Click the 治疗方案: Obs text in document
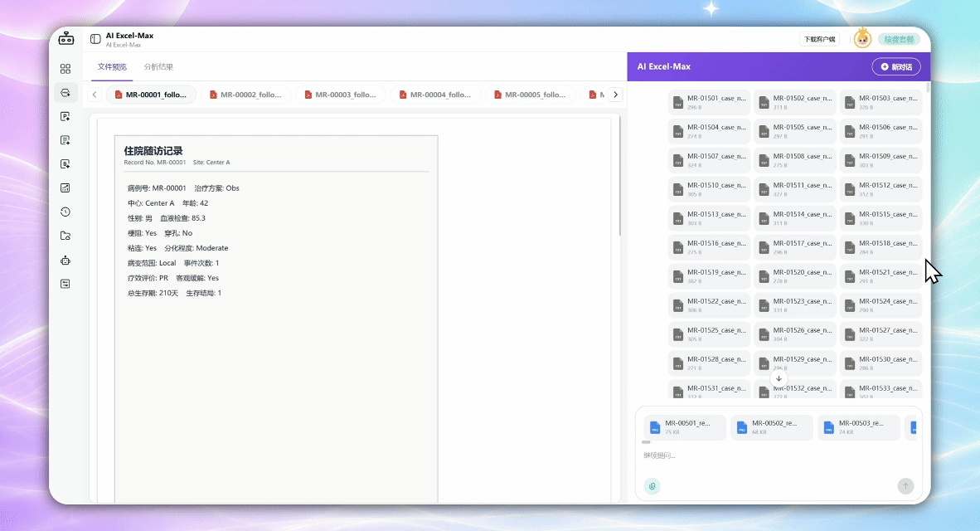 coord(216,188)
